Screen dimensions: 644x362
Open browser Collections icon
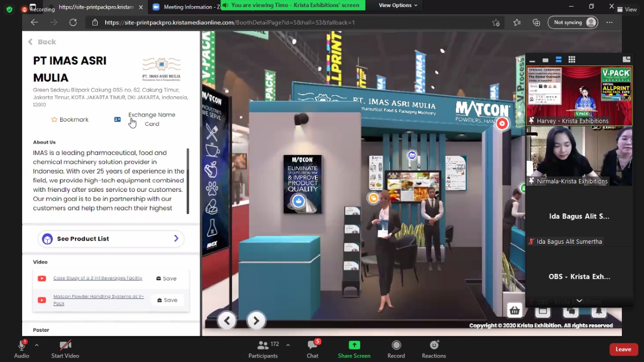click(x=536, y=22)
